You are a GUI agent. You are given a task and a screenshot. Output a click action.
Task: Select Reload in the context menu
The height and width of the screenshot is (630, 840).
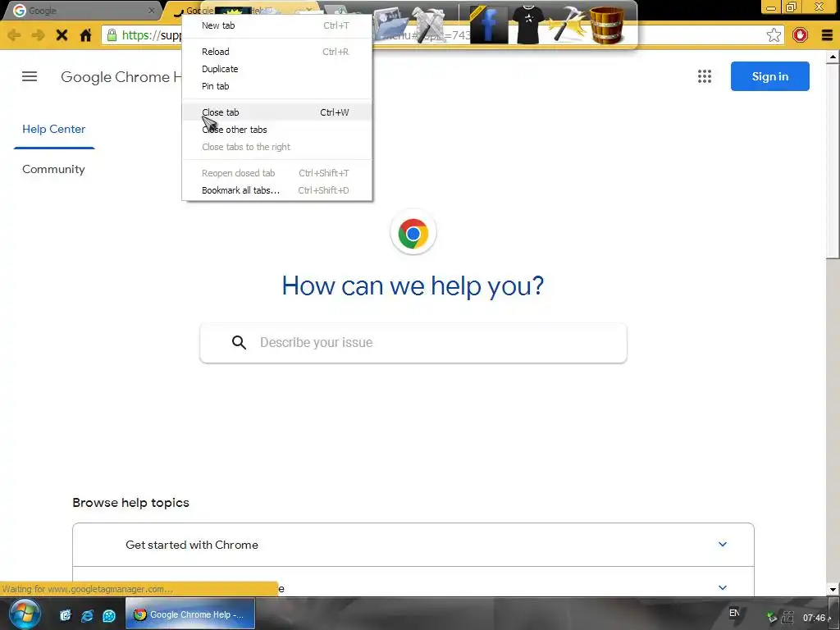coord(277,52)
